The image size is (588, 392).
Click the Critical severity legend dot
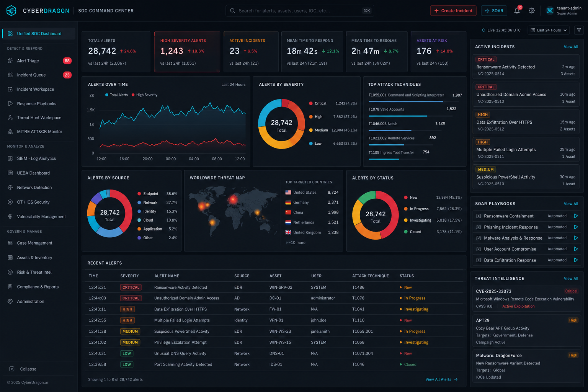pyautogui.click(x=311, y=103)
